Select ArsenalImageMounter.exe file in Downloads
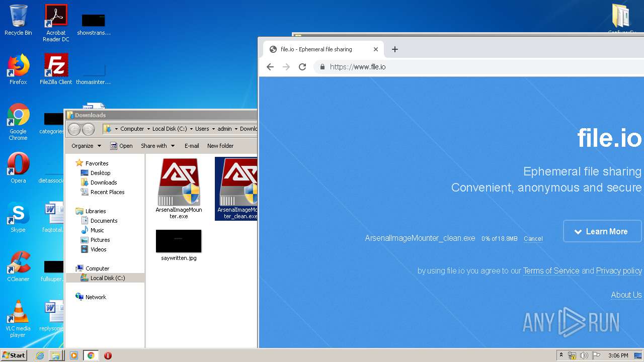Image resolution: width=644 pixels, height=362 pixels. tap(179, 189)
